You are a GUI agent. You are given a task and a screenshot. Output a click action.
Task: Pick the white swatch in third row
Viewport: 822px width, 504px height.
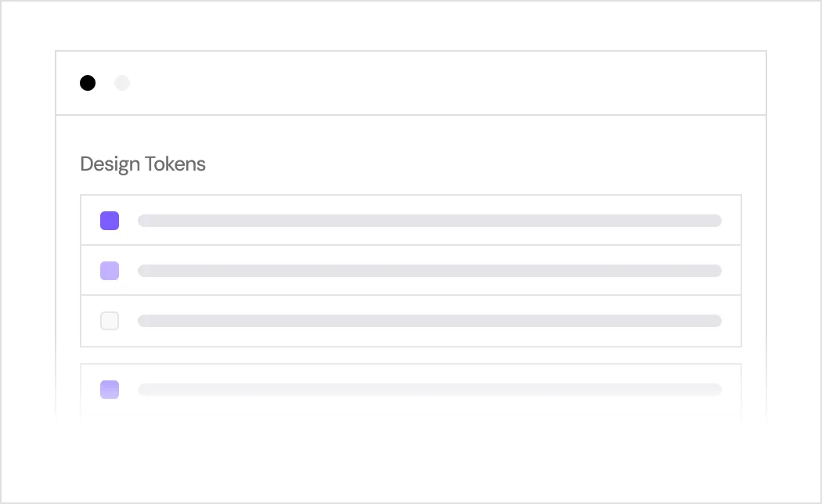coord(110,321)
